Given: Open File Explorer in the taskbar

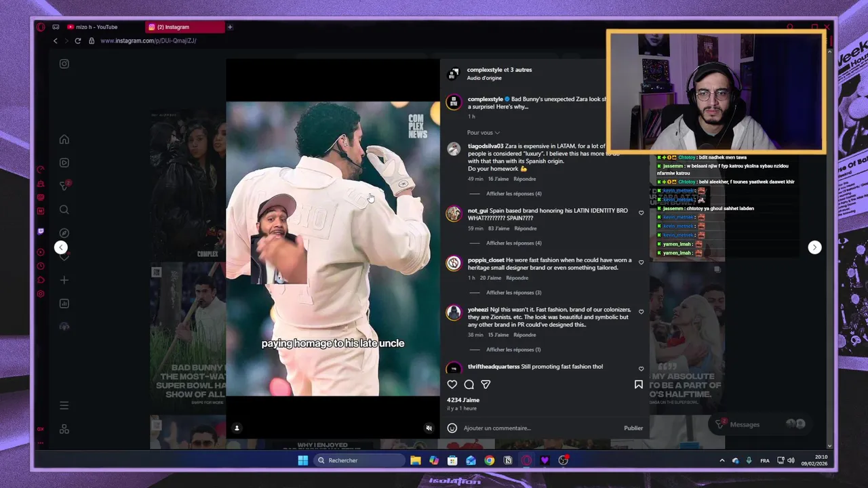Looking at the screenshot, I should (416, 460).
